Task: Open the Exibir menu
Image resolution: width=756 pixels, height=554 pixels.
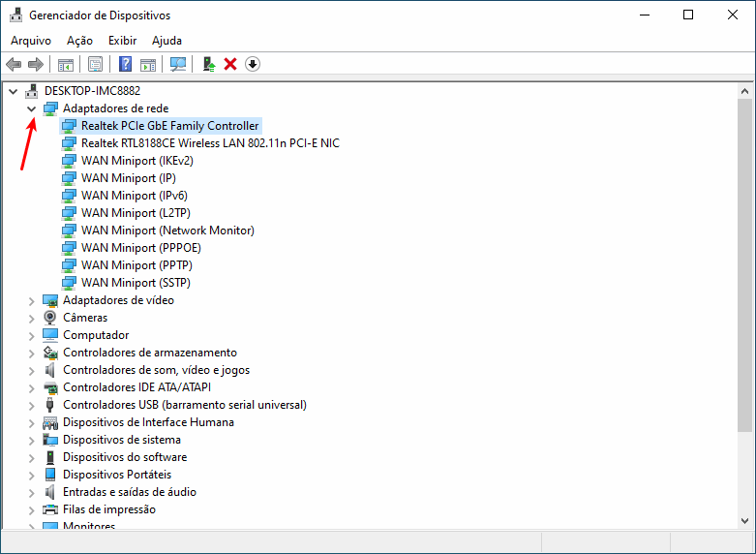Action: 122,41
